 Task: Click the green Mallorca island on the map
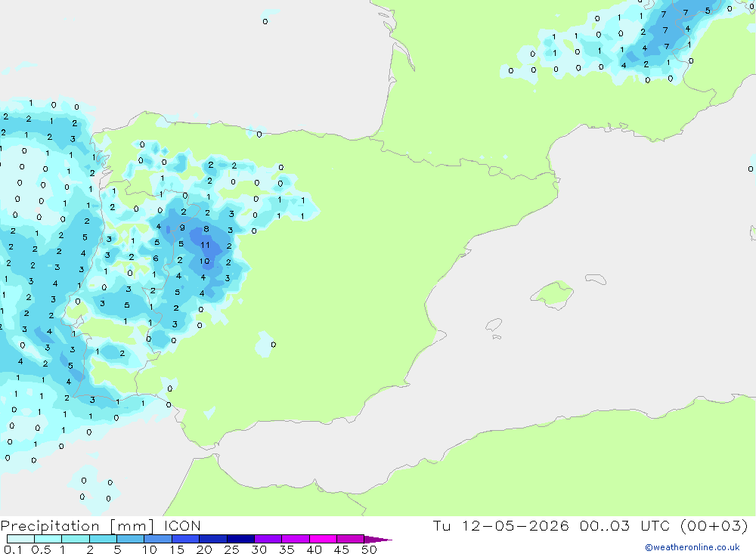[553, 294]
